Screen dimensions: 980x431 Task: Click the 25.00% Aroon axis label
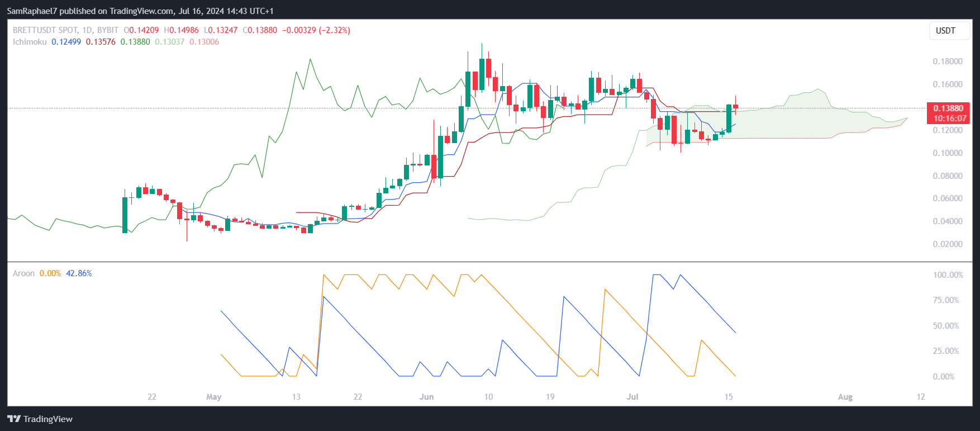click(946, 351)
